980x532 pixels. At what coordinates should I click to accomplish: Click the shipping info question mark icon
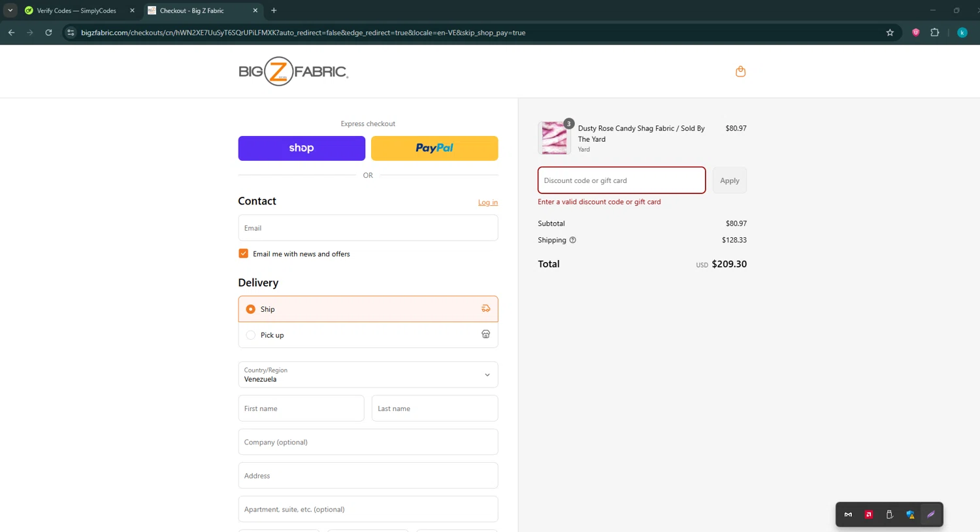pos(573,240)
